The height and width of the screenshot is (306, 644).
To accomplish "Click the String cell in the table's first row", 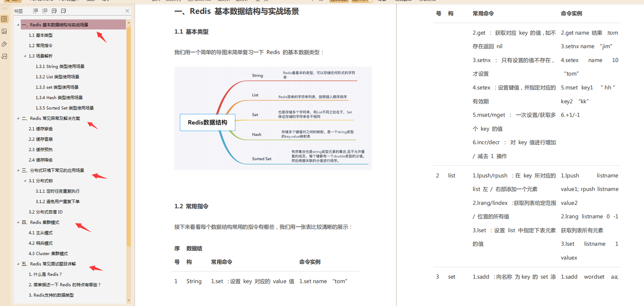I will [194, 281].
